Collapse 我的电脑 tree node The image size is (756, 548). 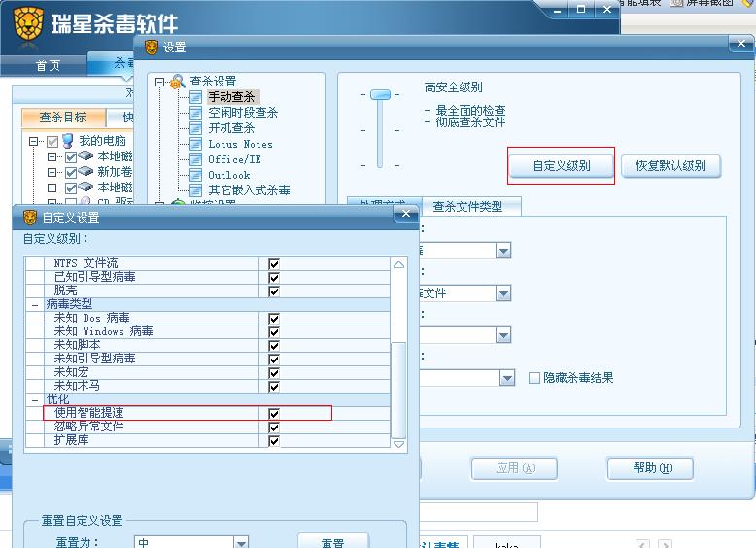coord(33,141)
